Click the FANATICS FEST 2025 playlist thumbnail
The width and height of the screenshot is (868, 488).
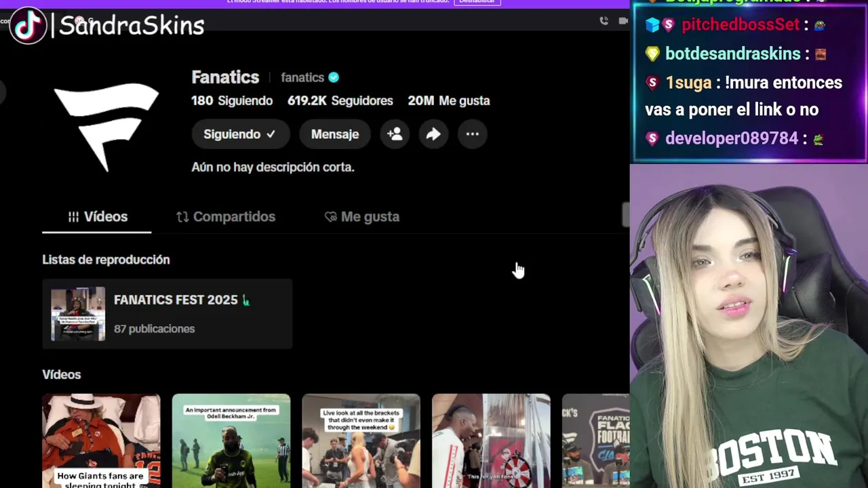pyautogui.click(x=78, y=314)
